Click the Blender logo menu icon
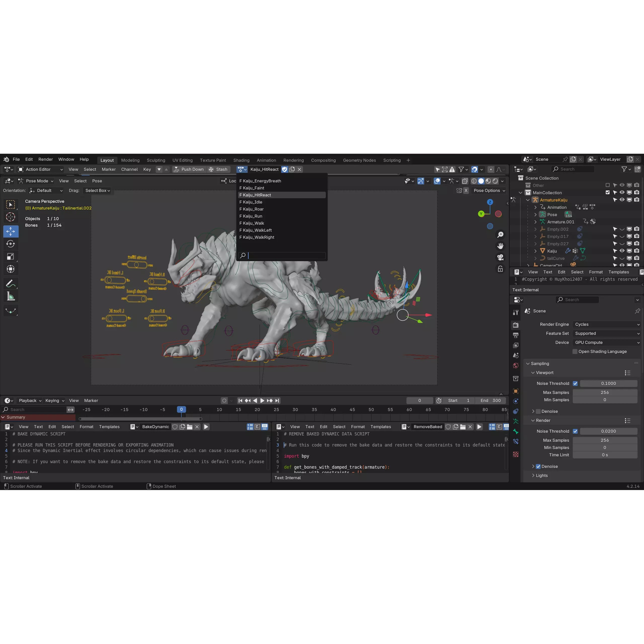Image resolution: width=644 pixels, height=644 pixels. click(6, 159)
